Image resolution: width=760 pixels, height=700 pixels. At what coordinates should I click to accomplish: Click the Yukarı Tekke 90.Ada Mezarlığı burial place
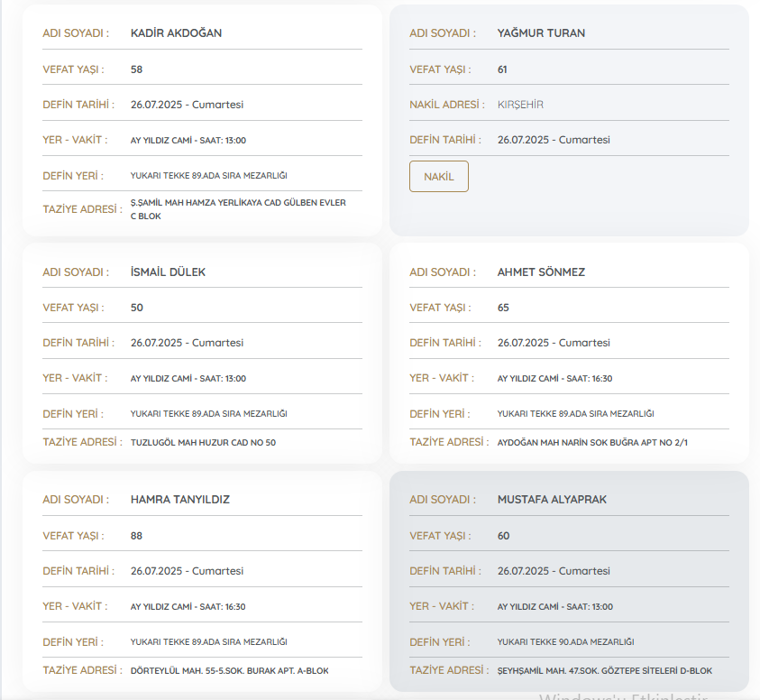[x=565, y=642]
